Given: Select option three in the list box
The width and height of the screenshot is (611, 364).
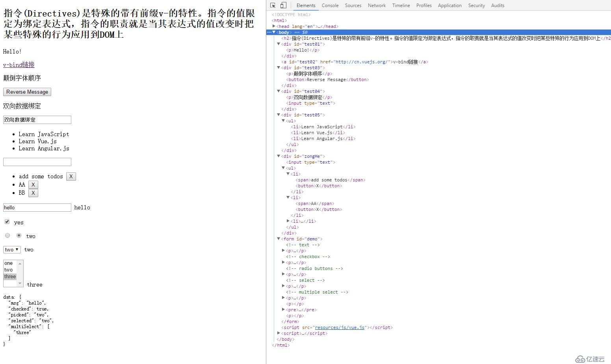Looking at the screenshot, I should click(x=10, y=277).
